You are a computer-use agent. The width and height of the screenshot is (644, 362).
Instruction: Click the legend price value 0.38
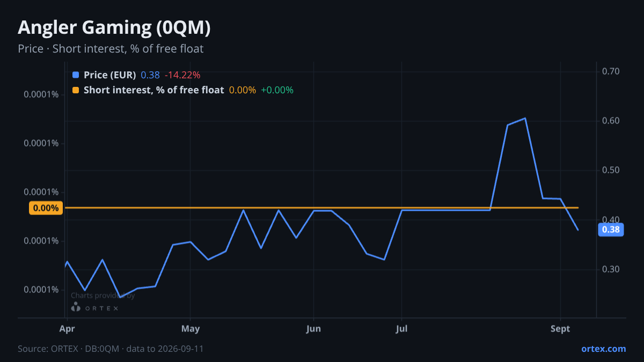tap(150, 75)
